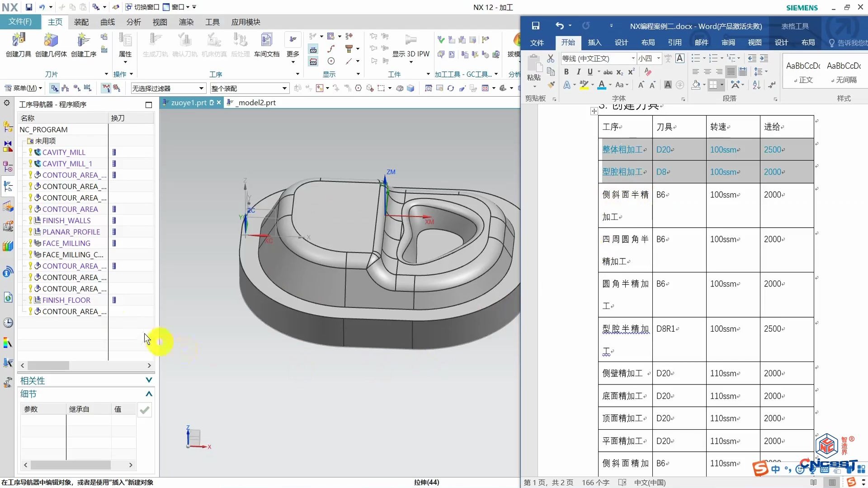Toggle center alignment in paragraph group

(707, 72)
